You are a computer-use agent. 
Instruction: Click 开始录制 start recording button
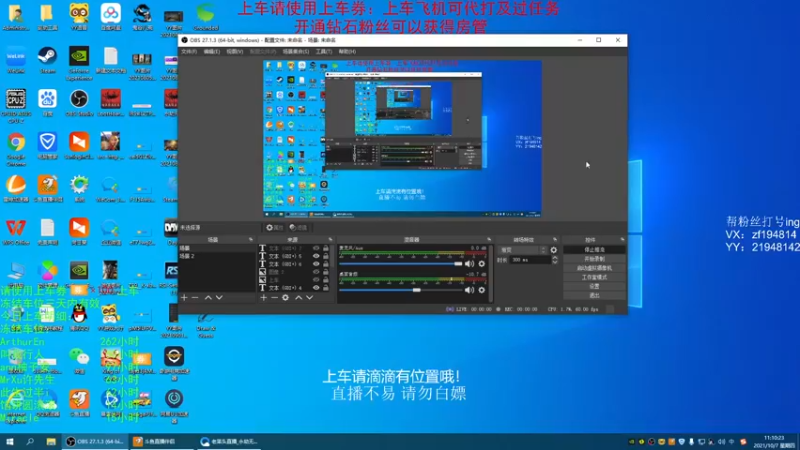tap(594, 259)
